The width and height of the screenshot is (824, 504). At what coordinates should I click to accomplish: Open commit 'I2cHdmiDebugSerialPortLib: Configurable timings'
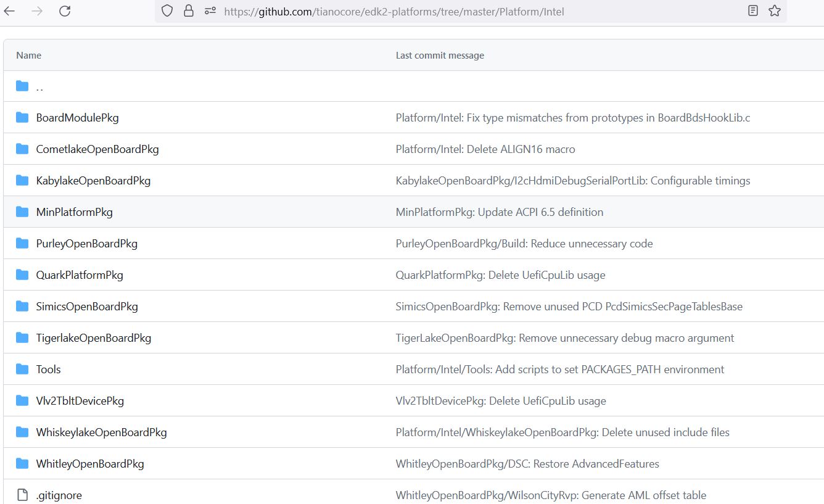pos(573,180)
